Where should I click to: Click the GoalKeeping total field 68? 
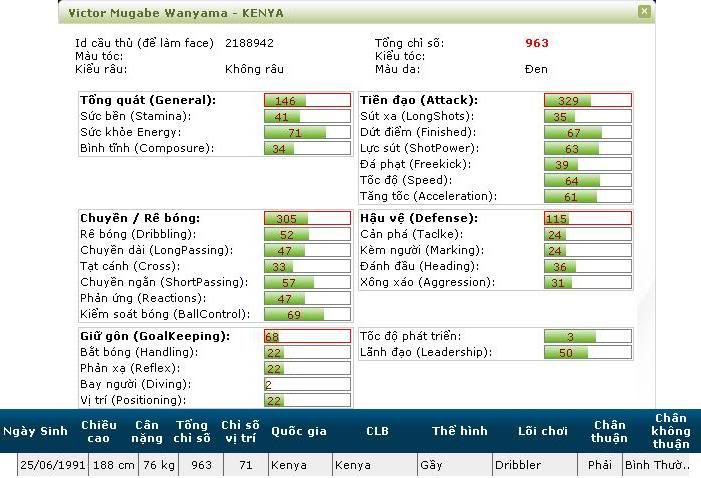tap(307, 336)
